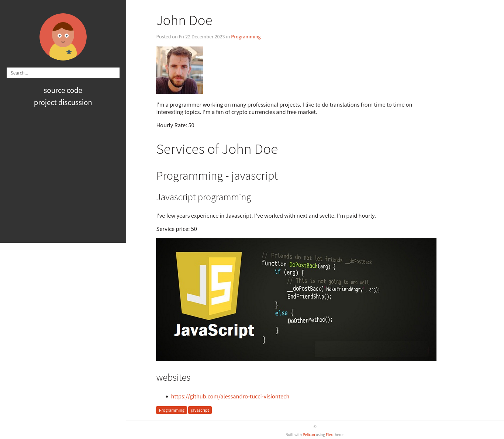Click the John Doe page title
The height and width of the screenshot is (439, 504).
coord(184,20)
